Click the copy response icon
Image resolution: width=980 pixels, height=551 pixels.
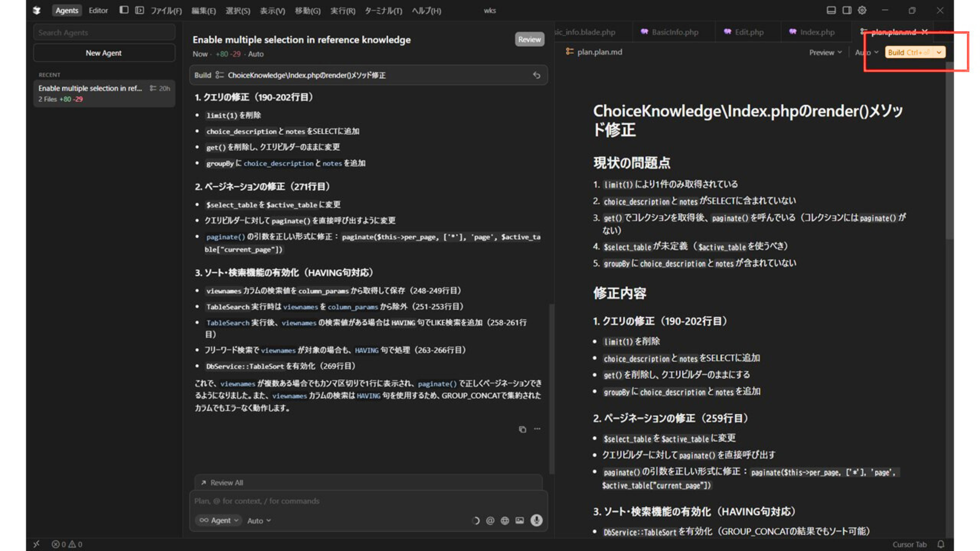[522, 430]
